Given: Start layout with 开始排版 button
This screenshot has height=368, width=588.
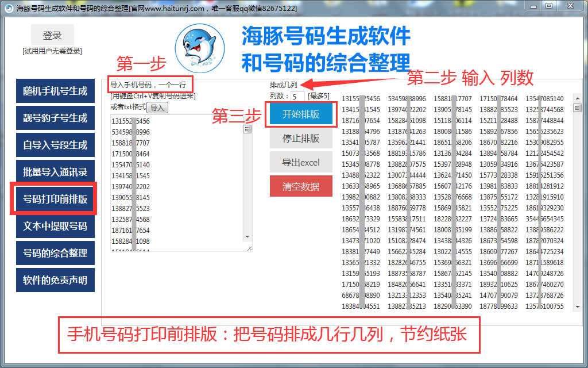Looking at the screenshot, I should tap(301, 114).
